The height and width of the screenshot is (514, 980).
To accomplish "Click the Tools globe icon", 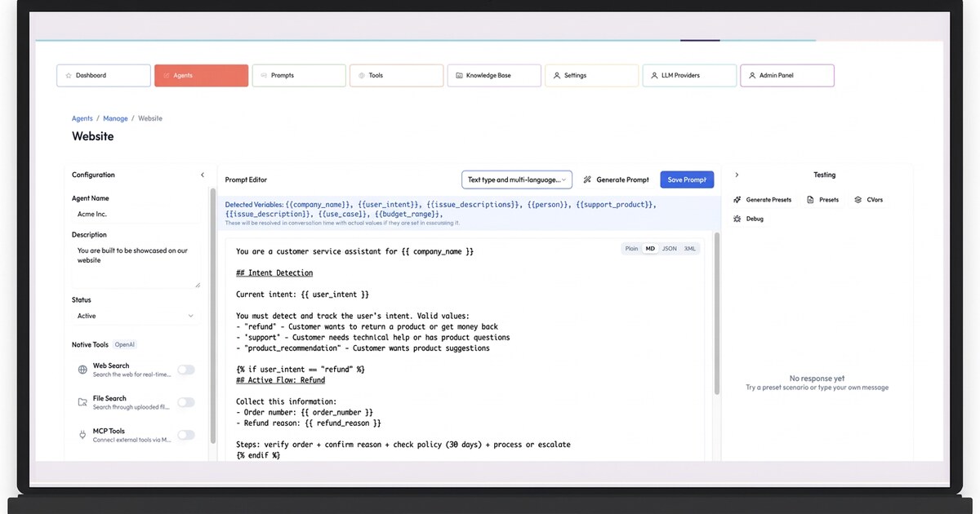I will [x=362, y=76].
